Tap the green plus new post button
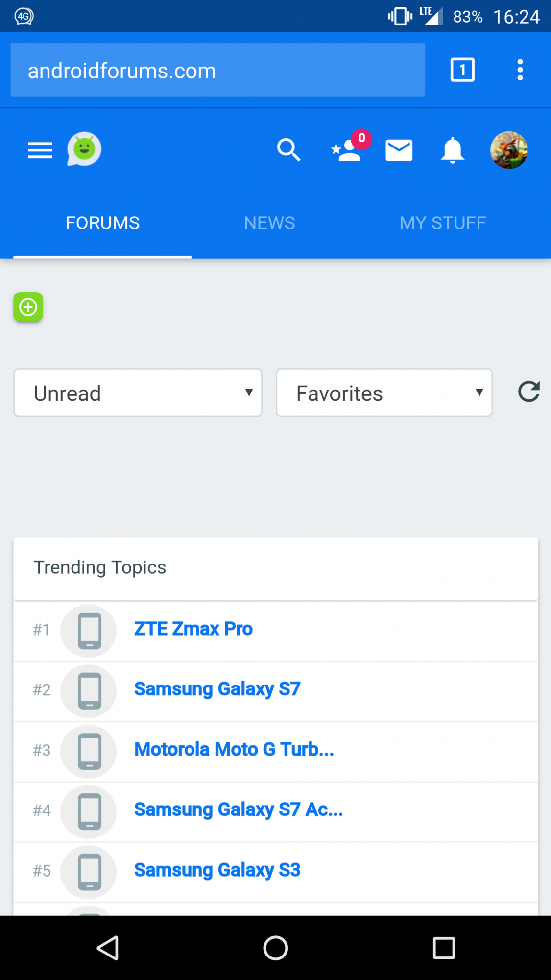This screenshot has width=551, height=980. pyautogui.click(x=28, y=307)
